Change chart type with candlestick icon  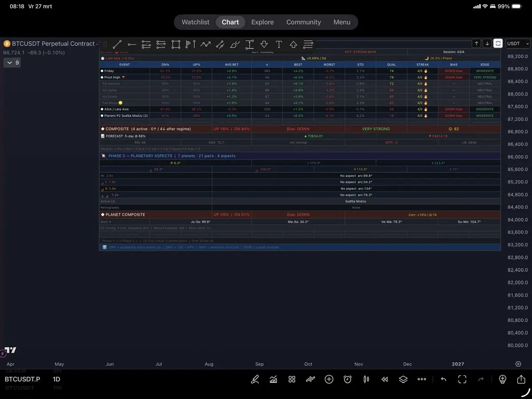pos(366,379)
